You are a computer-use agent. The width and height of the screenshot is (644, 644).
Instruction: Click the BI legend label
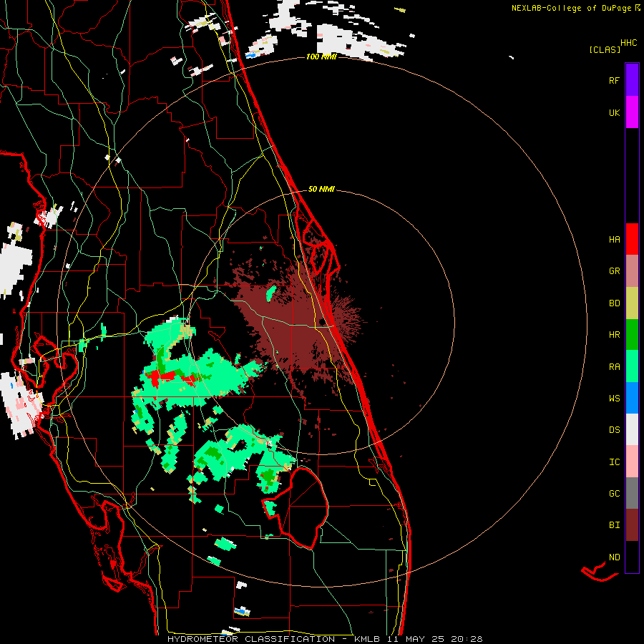pos(614,525)
